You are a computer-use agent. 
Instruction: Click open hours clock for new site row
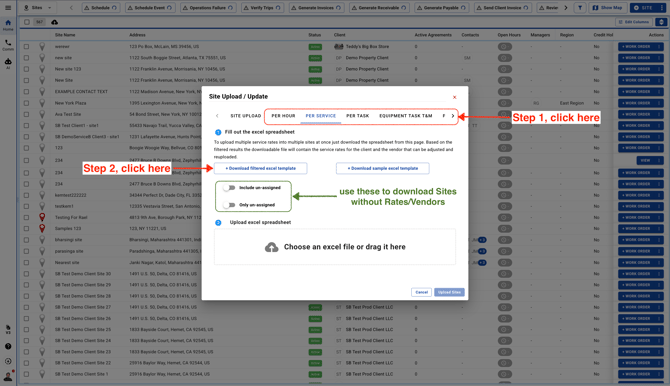tap(505, 58)
